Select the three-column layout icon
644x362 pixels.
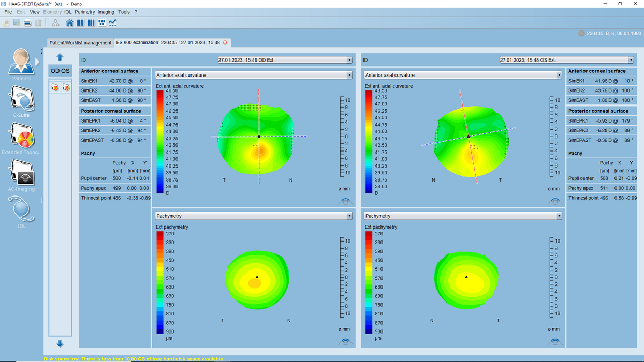pos(91,23)
